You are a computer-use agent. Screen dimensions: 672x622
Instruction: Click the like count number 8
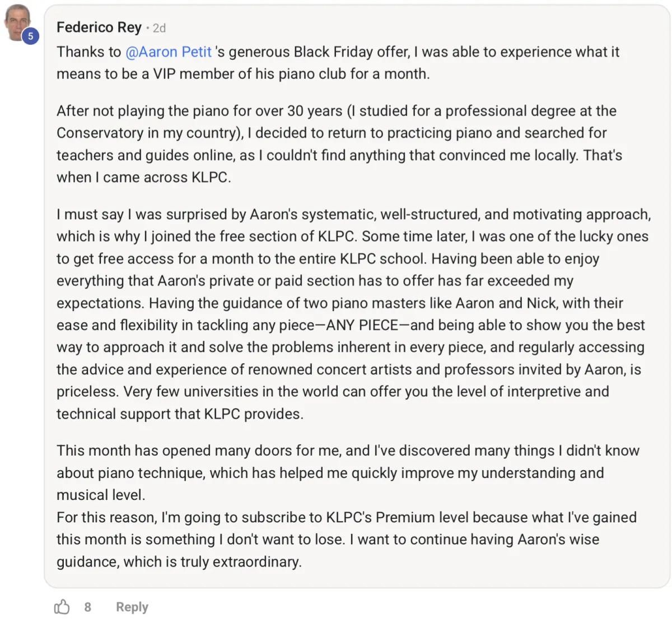point(88,607)
